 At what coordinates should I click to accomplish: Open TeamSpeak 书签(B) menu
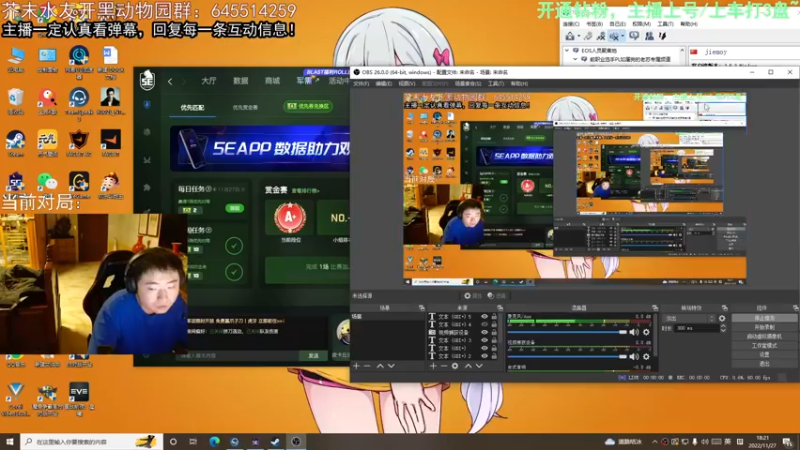click(594, 24)
